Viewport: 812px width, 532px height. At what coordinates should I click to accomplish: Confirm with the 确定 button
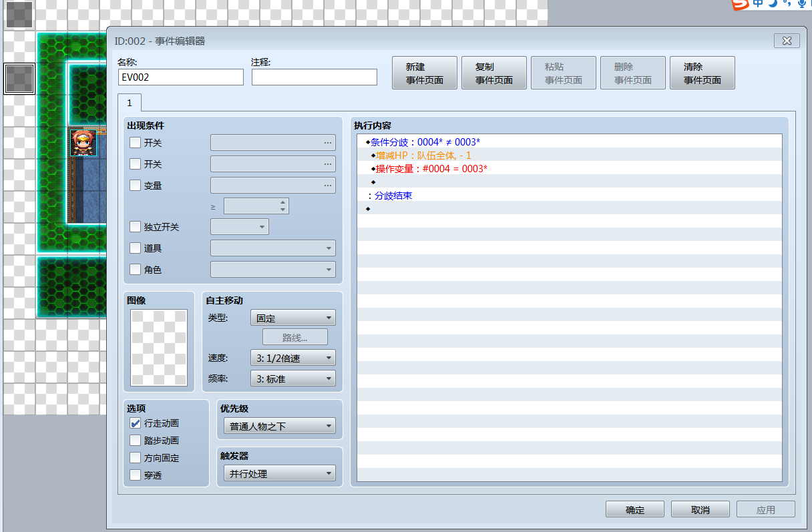pyautogui.click(x=635, y=509)
